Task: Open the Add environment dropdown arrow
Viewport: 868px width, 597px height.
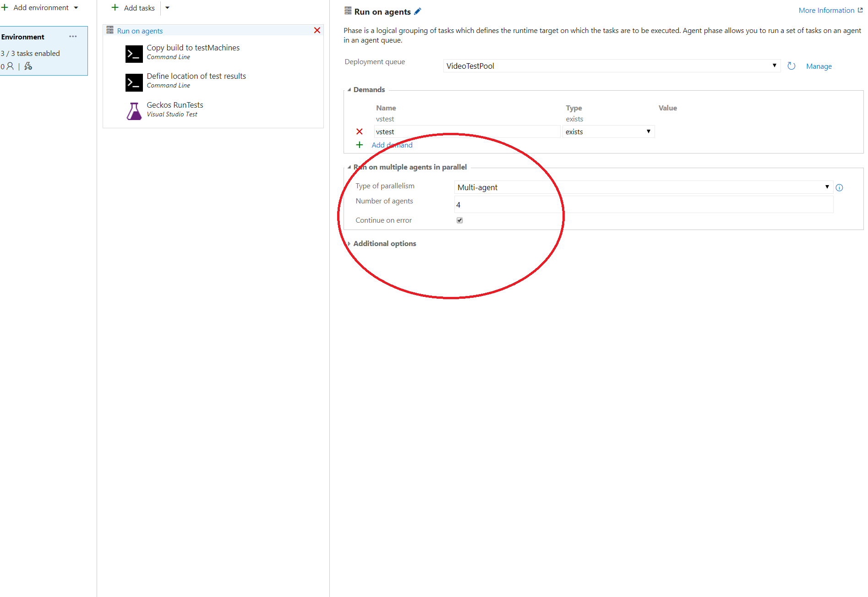Action: (x=76, y=8)
